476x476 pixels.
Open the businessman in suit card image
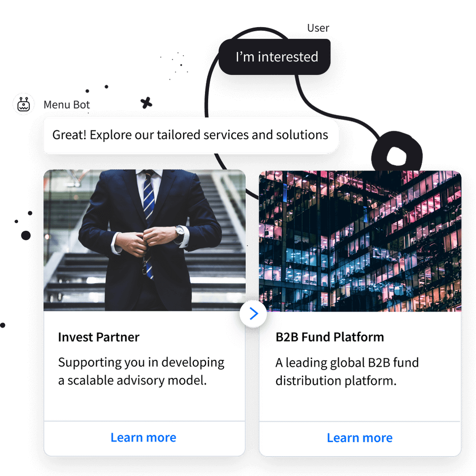click(144, 240)
